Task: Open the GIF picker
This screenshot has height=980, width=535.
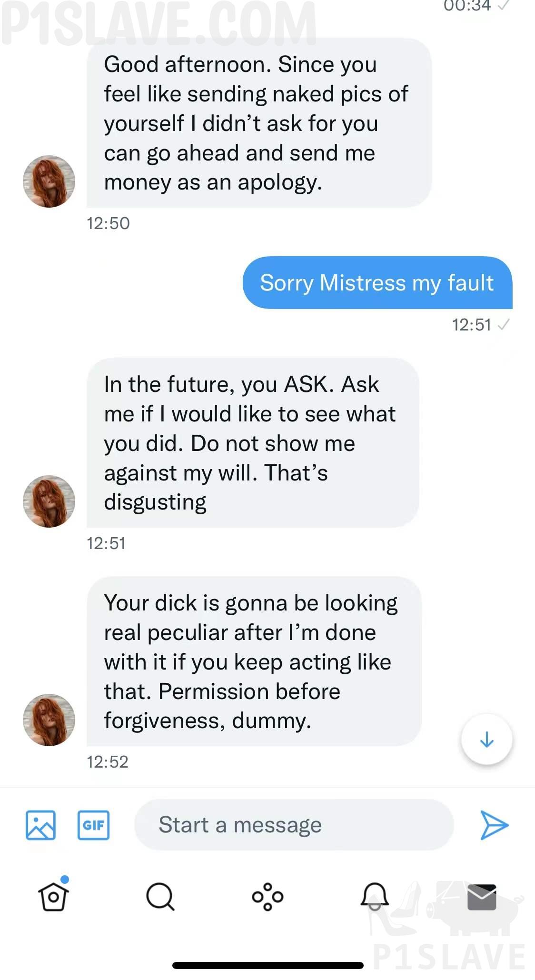Action: pos(93,825)
